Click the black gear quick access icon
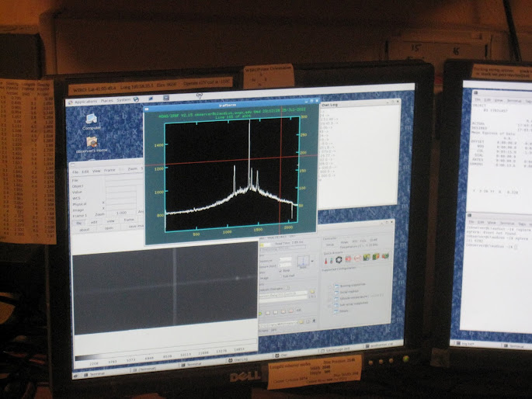 pyautogui.click(x=339, y=260)
